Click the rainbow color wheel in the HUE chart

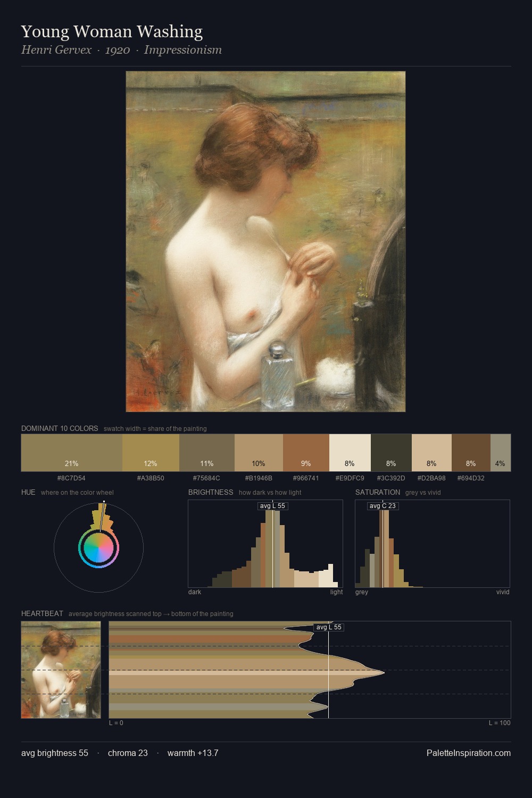98,547
